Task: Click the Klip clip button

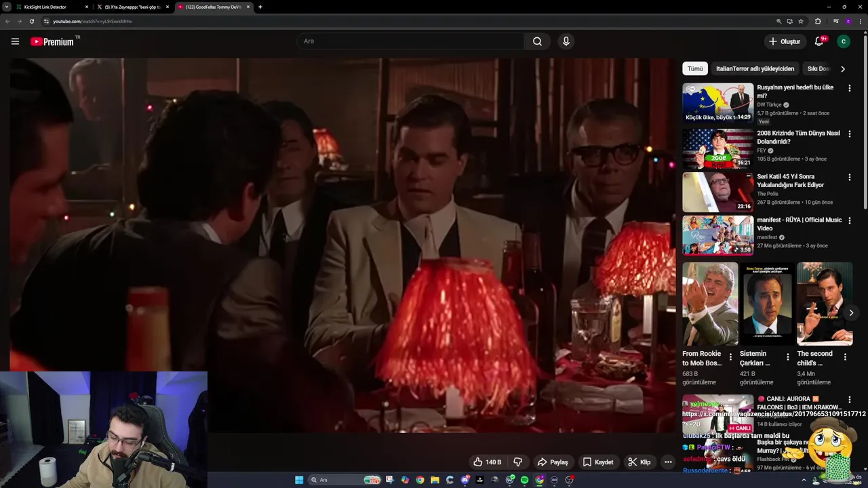Action: point(639,462)
